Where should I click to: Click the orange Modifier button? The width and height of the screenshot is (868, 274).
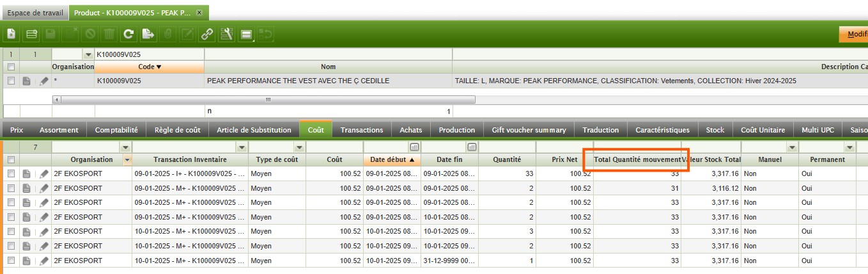click(x=853, y=34)
